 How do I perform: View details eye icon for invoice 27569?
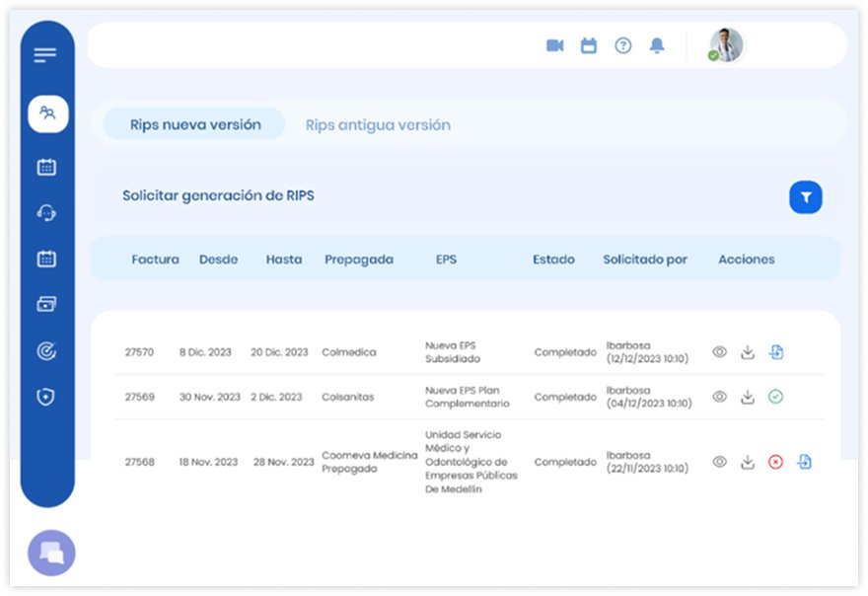[720, 397]
